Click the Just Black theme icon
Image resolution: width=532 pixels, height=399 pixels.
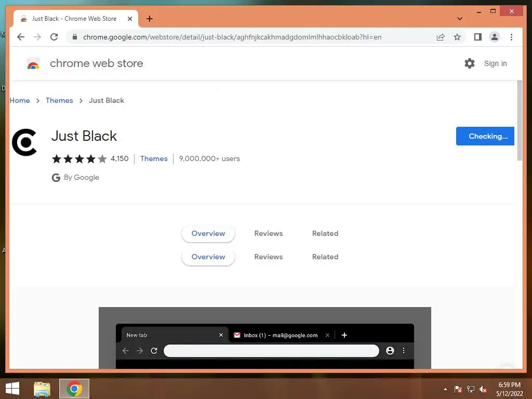click(24, 142)
